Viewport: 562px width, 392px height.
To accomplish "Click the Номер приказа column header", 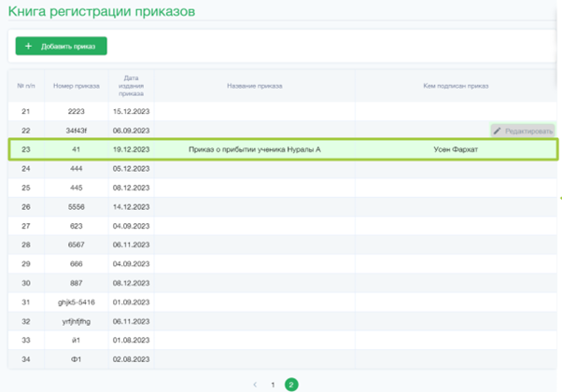I will click(x=77, y=86).
